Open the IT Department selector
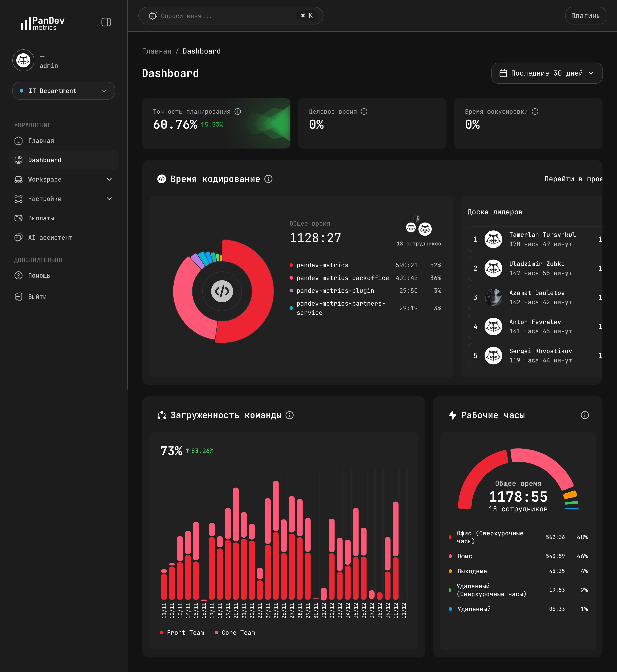Viewport: 617px width, 672px height. [x=63, y=91]
